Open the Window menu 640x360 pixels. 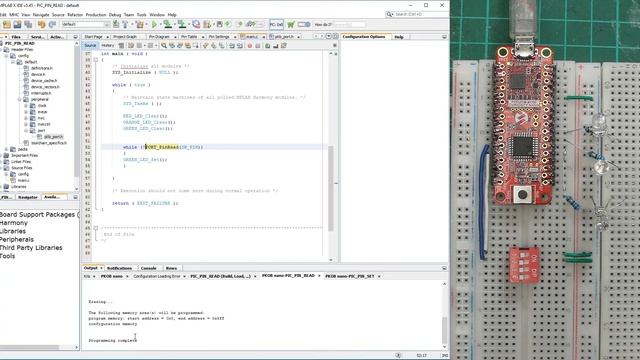[157, 15]
